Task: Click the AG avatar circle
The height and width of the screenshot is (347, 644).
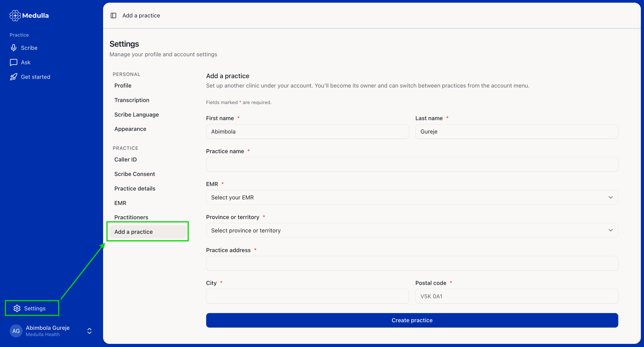Action: (16, 331)
